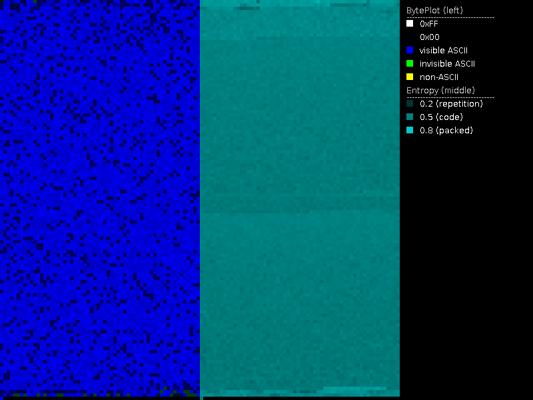Click the cyan 0.8 packed swatch
Viewport: 533px width, 400px height.
coord(410,130)
